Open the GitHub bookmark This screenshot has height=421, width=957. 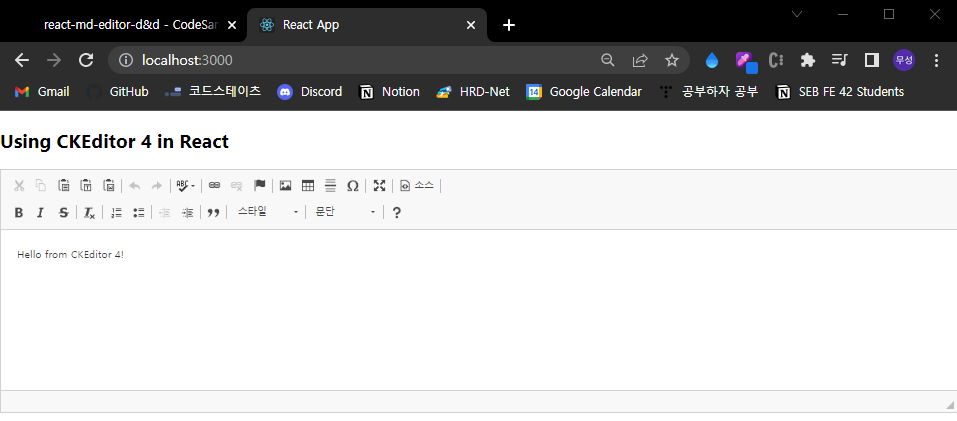pyautogui.click(x=118, y=92)
